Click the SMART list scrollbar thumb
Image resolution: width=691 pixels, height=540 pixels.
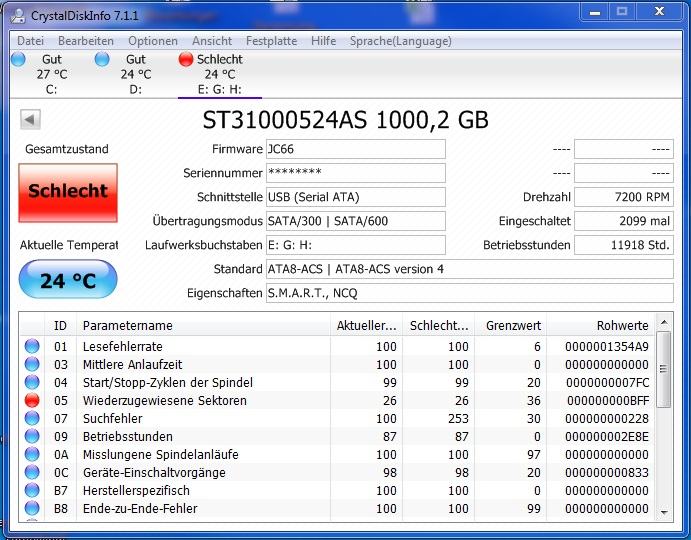click(664, 369)
